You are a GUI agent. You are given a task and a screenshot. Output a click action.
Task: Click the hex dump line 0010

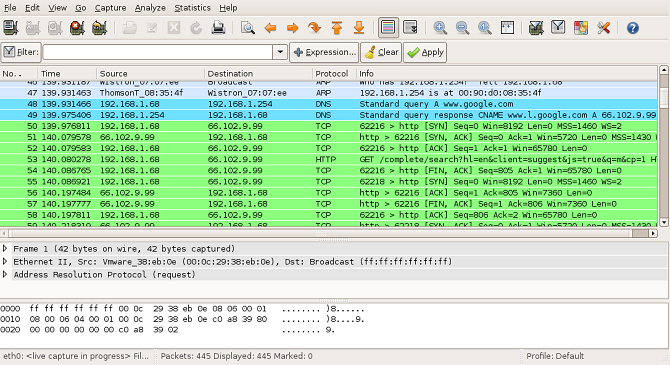pyautogui.click(x=182, y=319)
